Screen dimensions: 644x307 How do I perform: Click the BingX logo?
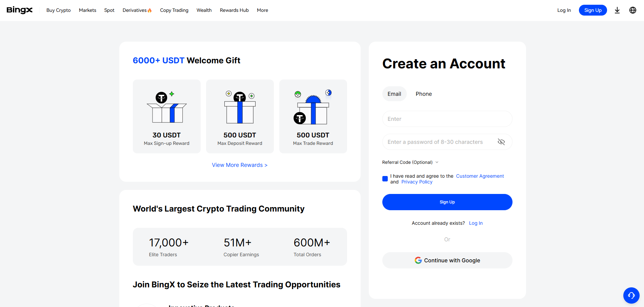(x=20, y=10)
